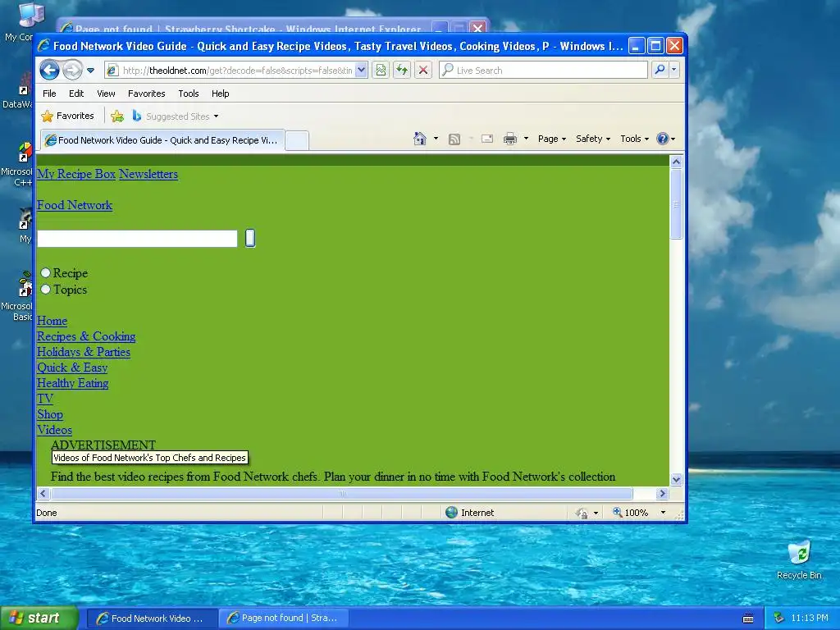Select the Recipe radio button
The width and height of the screenshot is (840, 630).
[x=46, y=273]
